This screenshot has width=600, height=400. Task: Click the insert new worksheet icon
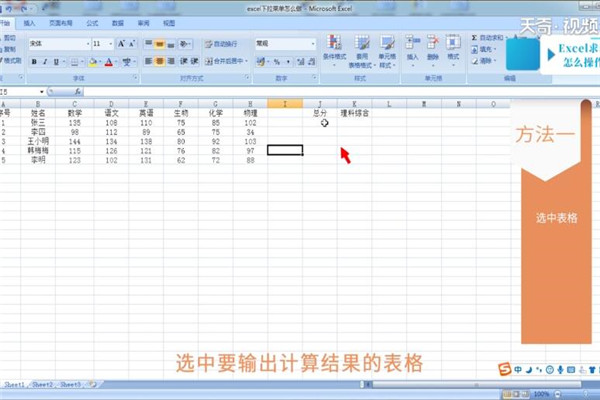[x=92, y=384]
